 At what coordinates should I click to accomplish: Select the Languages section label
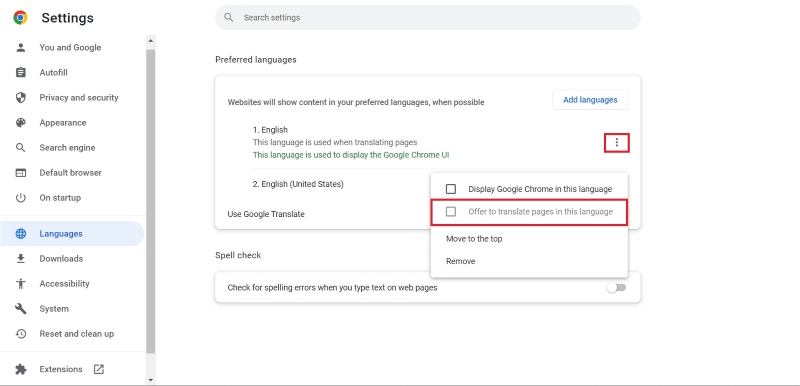click(61, 234)
